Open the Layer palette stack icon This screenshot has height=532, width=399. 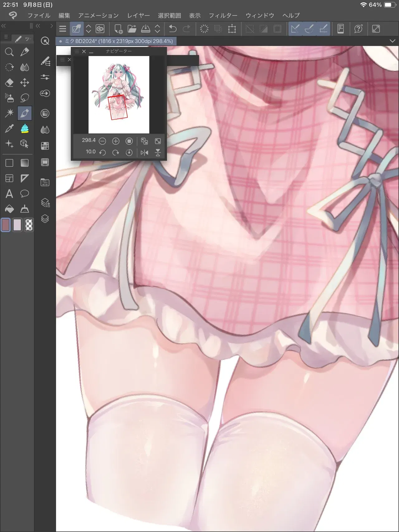coord(45,219)
